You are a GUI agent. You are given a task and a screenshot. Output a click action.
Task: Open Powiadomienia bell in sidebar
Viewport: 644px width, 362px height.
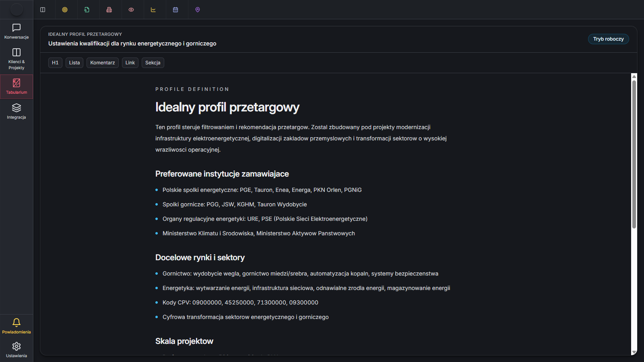(17, 326)
